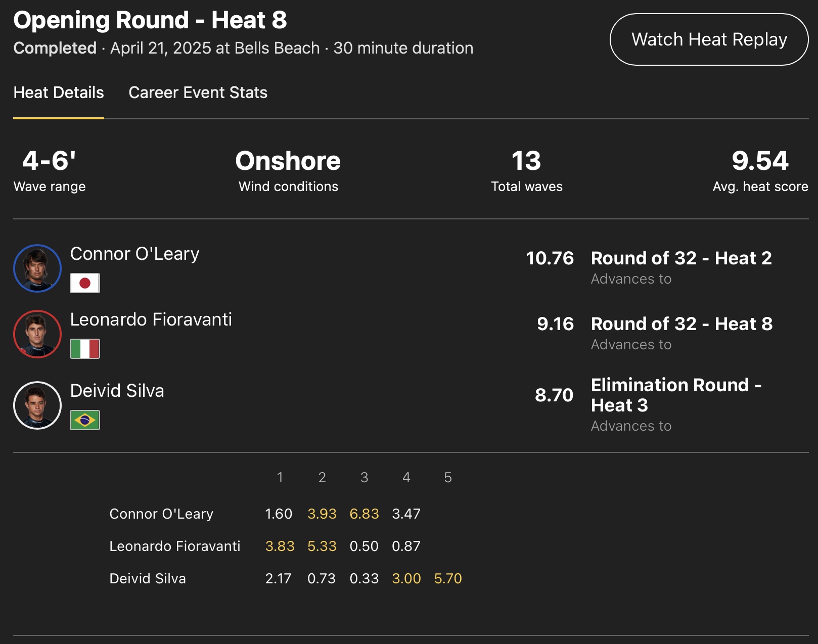Switch to the Career Event Stats tab
This screenshot has width=818, height=644.
coord(198,93)
